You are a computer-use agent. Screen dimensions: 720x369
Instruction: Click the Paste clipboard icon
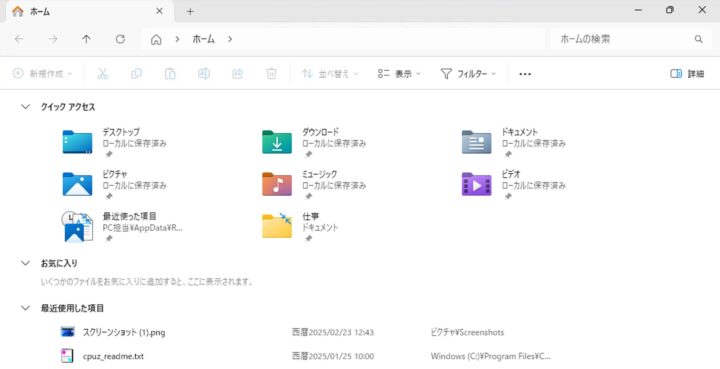pos(170,74)
